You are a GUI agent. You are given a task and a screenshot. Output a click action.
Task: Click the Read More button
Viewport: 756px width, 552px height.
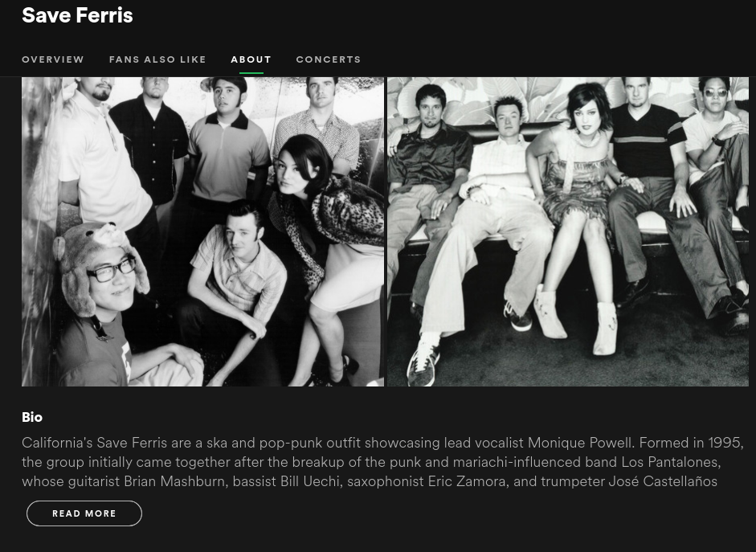[x=84, y=513]
